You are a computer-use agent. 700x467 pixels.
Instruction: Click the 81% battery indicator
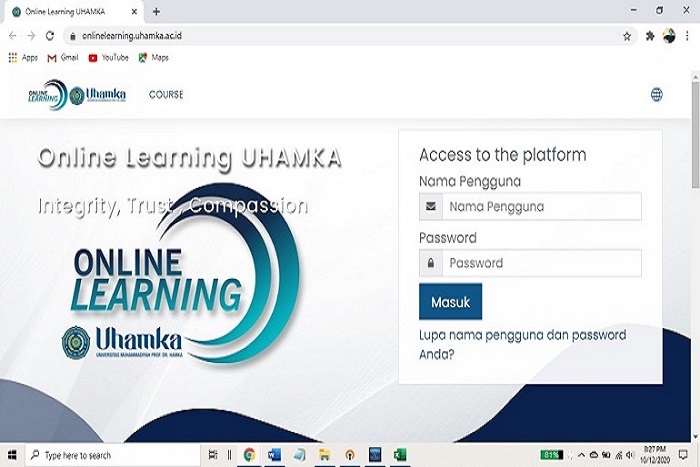(x=551, y=455)
